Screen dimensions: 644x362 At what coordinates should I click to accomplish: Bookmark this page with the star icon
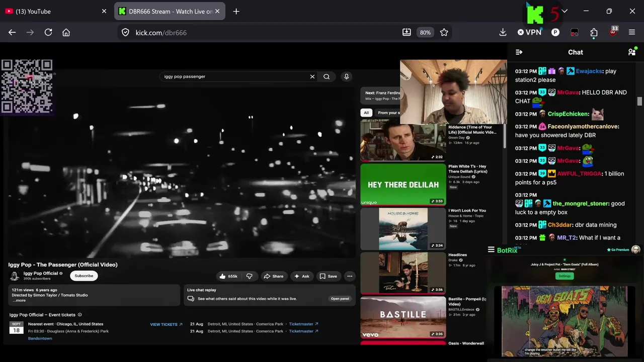[444, 32]
